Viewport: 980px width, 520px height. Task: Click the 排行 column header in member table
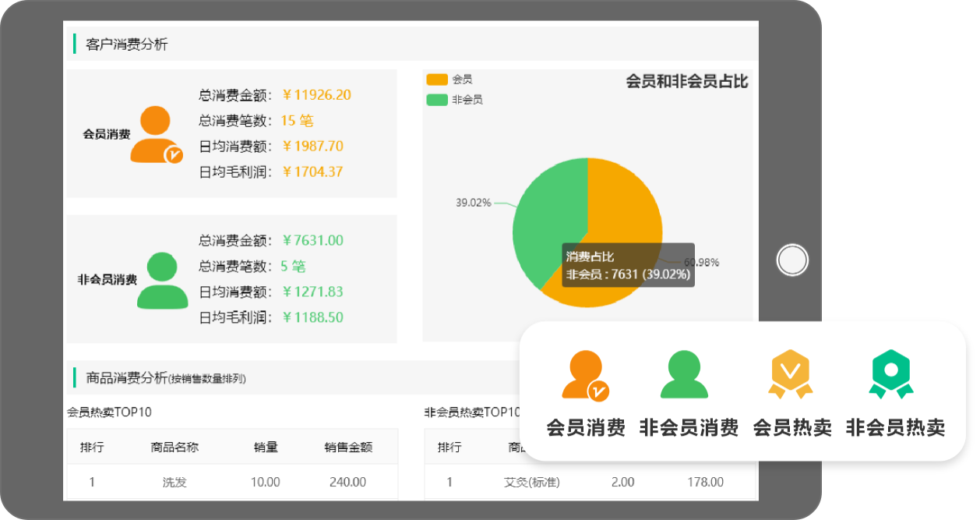pos(92,447)
